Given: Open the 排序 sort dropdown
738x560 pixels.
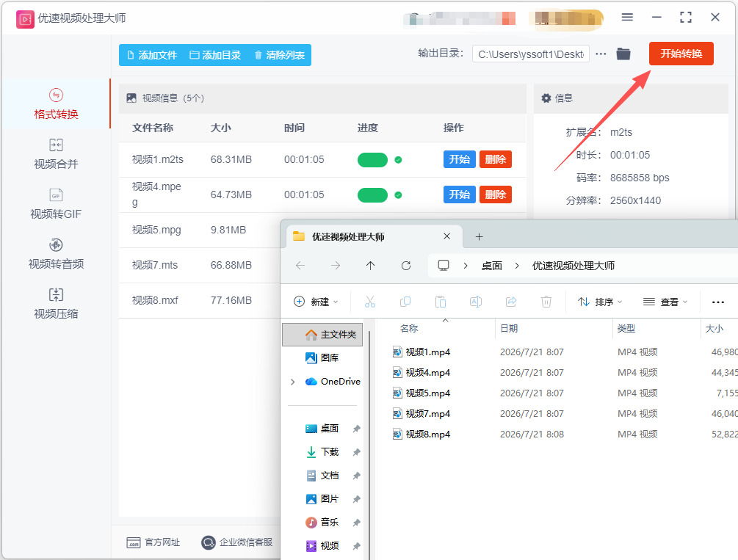Looking at the screenshot, I should point(600,302).
